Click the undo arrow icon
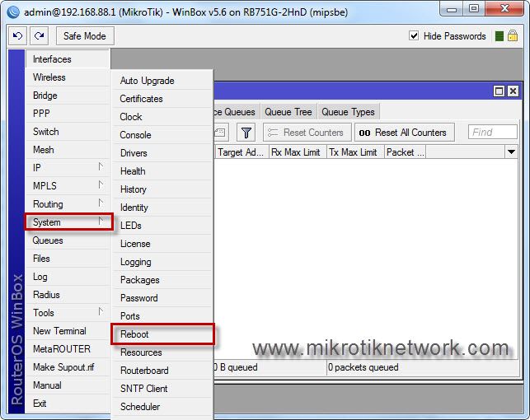 (x=18, y=36)
